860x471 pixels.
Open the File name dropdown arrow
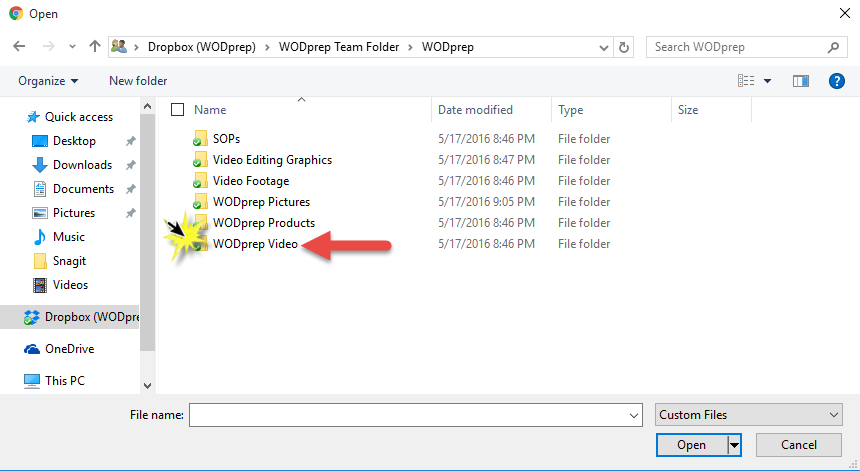point(634,416)
